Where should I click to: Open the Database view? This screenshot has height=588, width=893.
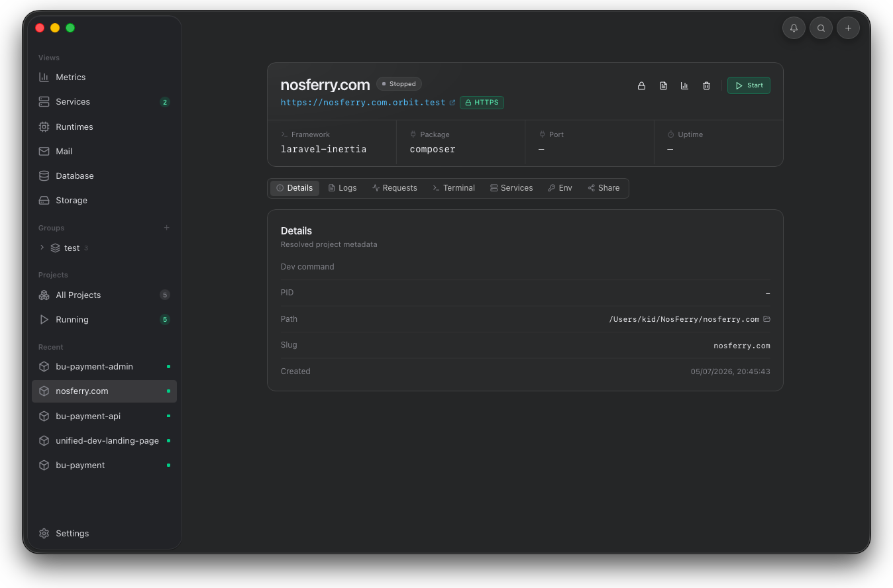[x=105, y=175]
